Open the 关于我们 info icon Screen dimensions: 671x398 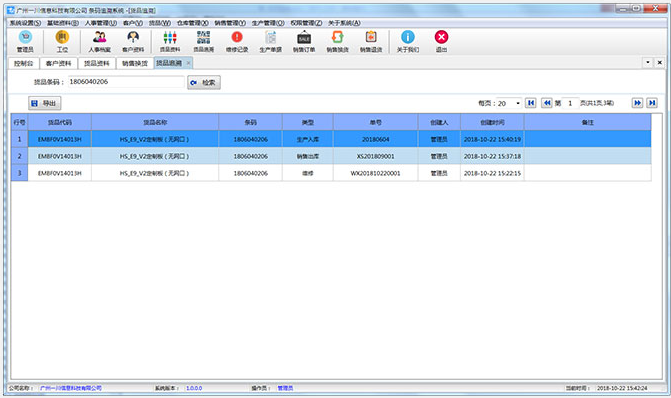(x=408, y=42)
